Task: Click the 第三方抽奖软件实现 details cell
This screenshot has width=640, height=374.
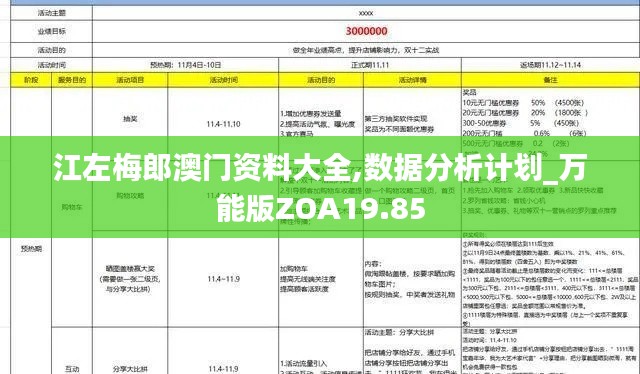Action: 412,124
